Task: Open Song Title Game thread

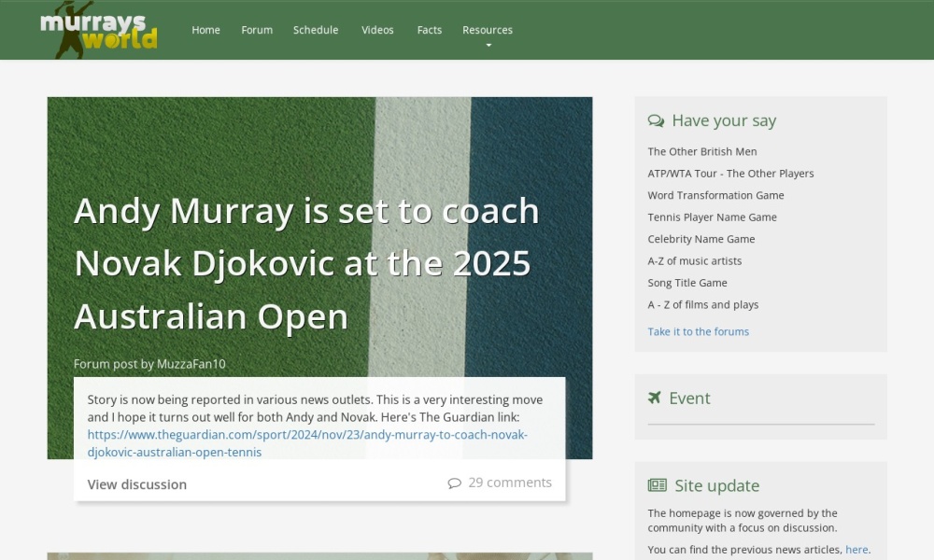Action: (687, 283)
